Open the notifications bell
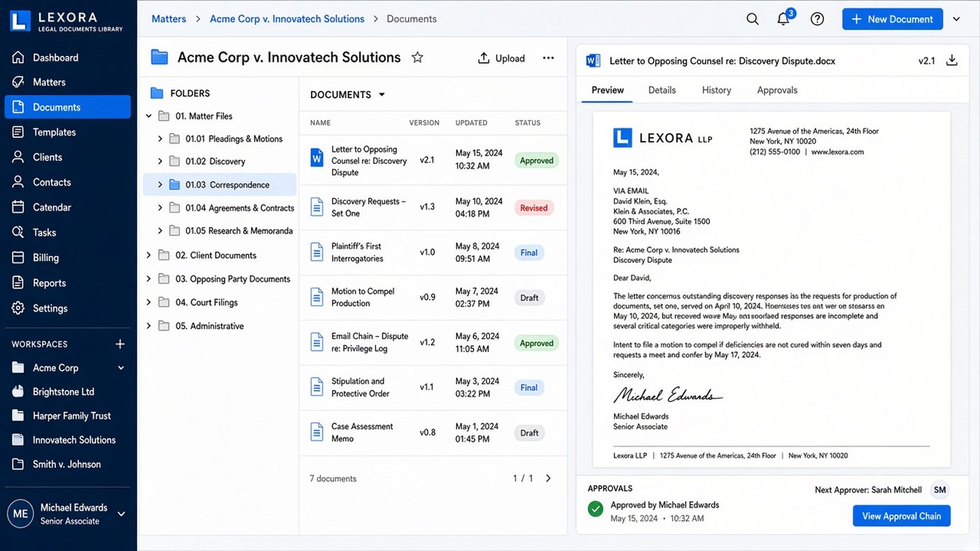The image size is (980, 551). pos(784,19)
